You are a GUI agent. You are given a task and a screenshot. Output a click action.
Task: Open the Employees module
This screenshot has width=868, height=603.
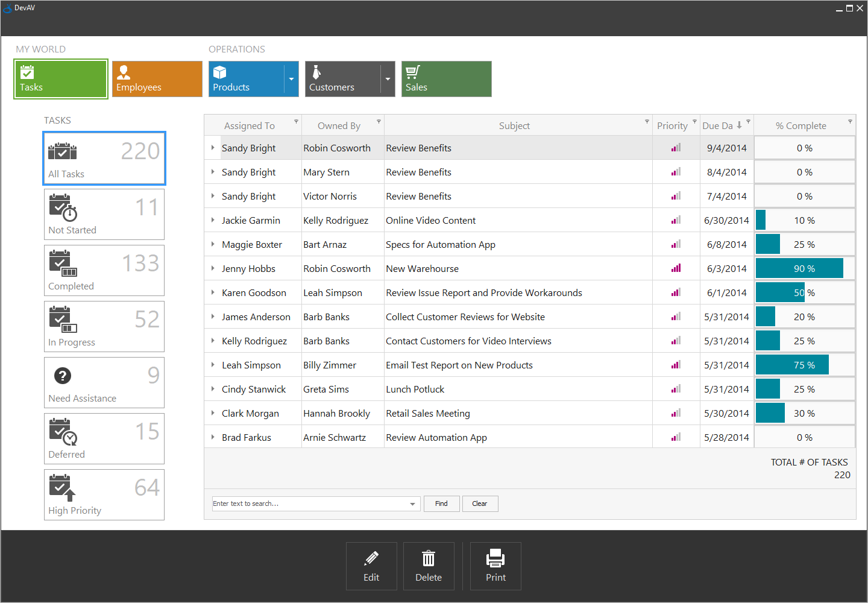[157, 79]
